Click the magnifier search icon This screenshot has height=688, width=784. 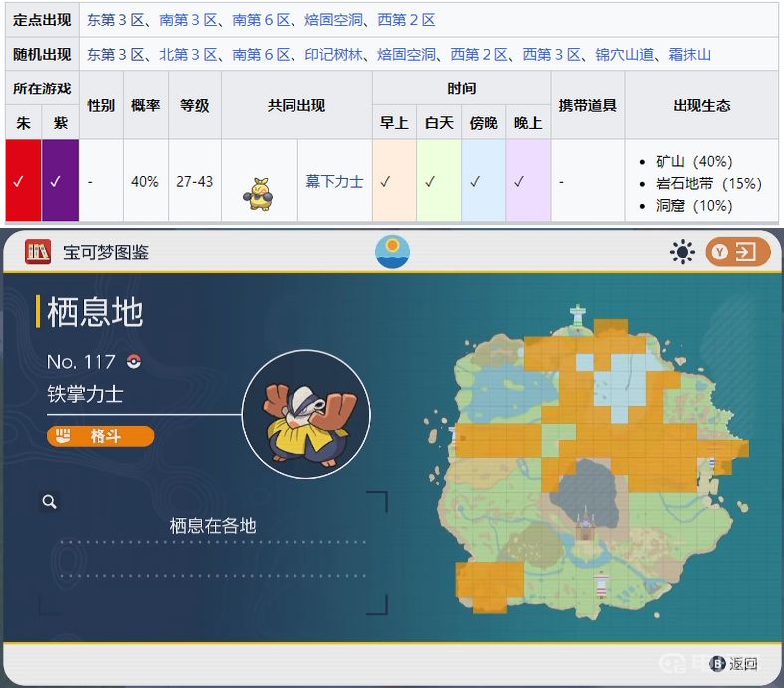[x=49, y=502]
